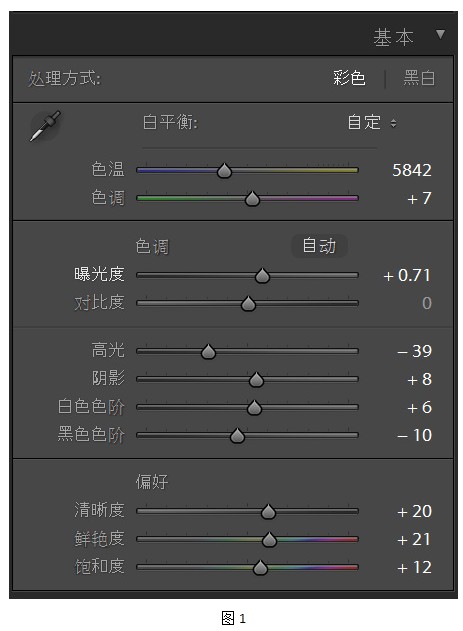Screen dimensions: 463x631
Task: Open the 白平衡 自定 preset dropdown
Action: click(x=372, y=122)
